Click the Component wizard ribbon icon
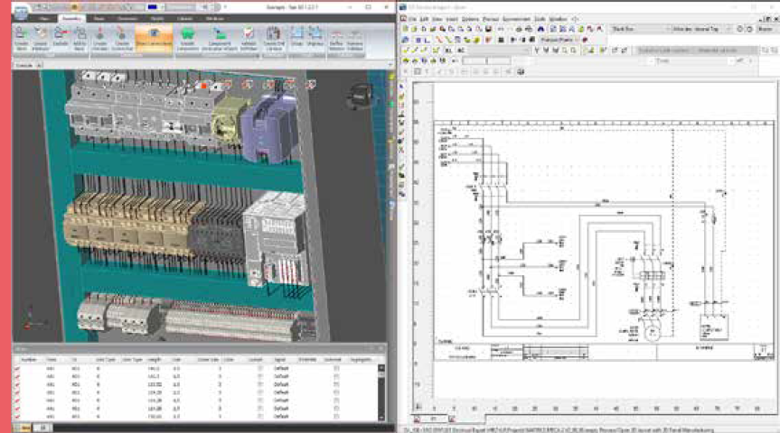The image size is (780, 433). (219, 38)
